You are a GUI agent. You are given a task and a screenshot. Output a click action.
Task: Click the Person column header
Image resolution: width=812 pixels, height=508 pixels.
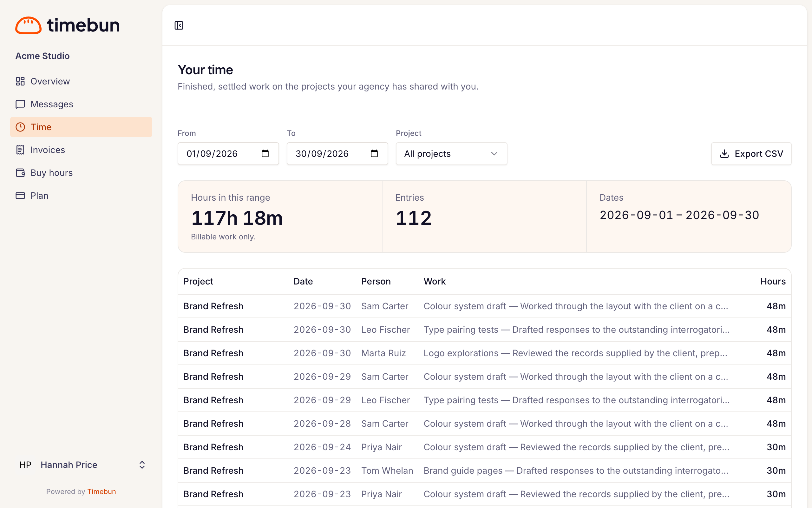[376, 281]
